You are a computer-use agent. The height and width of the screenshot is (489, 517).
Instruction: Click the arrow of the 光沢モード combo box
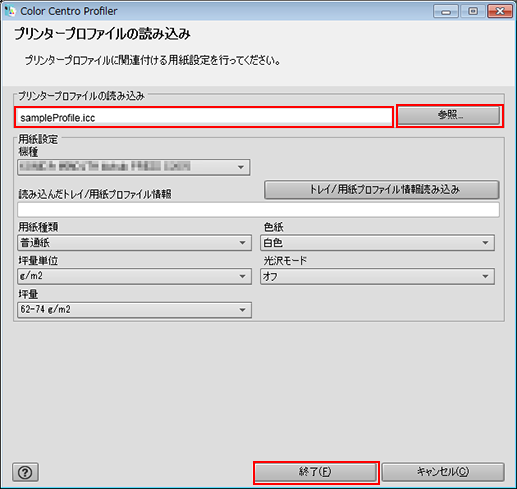click(x=485, y=276)
